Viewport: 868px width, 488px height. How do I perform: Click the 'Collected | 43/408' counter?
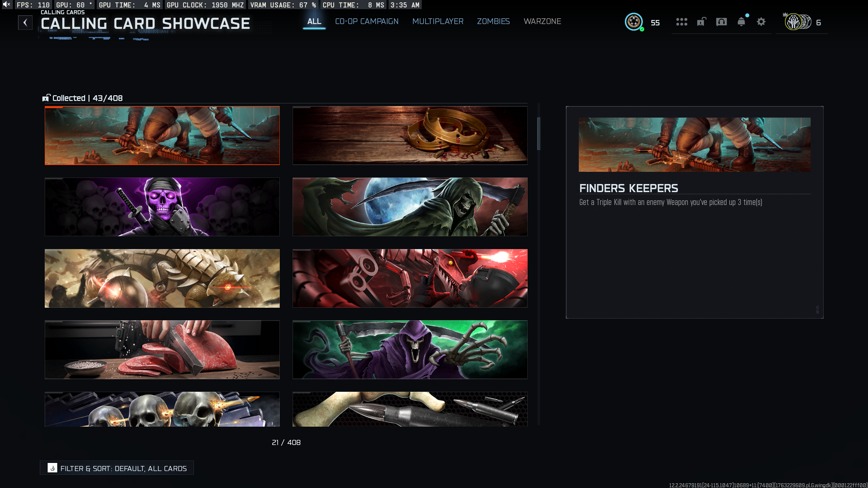(87, 98)
